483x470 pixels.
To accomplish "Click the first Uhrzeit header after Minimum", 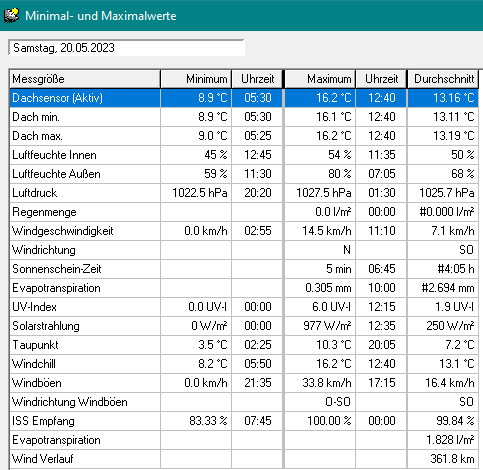I will point(257,79).
